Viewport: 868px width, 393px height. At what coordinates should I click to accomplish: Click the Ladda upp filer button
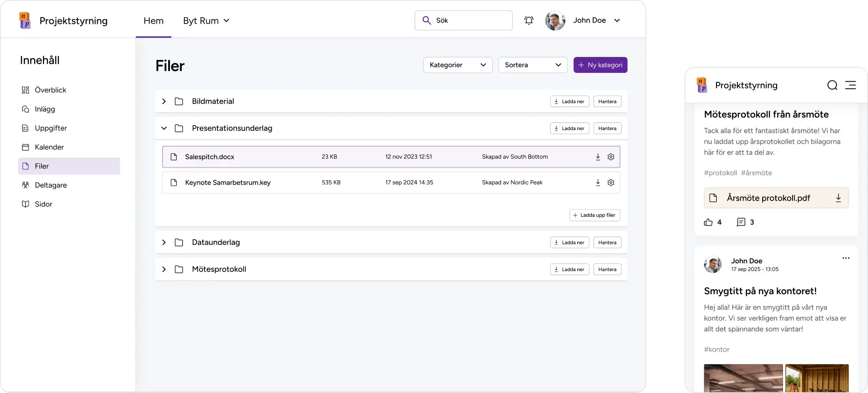tap(594, 215)
